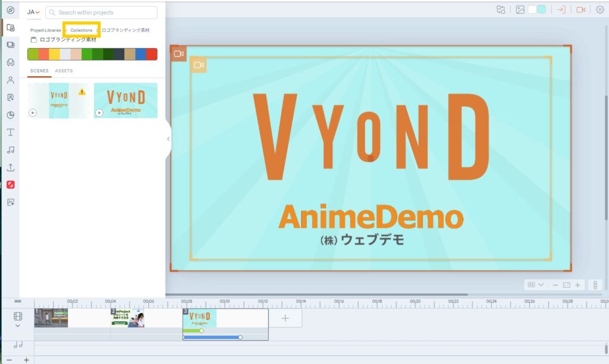
Task: Open the props library sidebar icon
Action: point(11,62)
